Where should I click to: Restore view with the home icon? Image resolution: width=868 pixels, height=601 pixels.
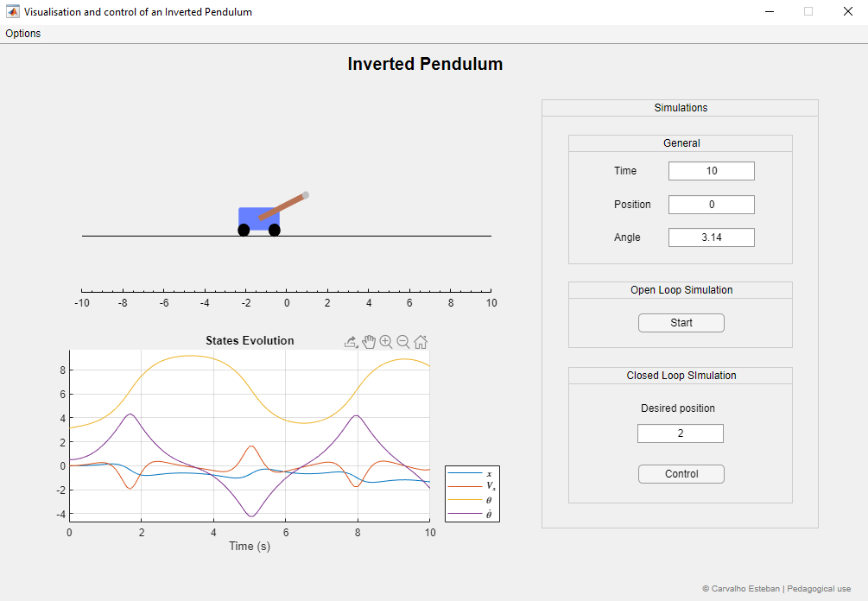421,342
